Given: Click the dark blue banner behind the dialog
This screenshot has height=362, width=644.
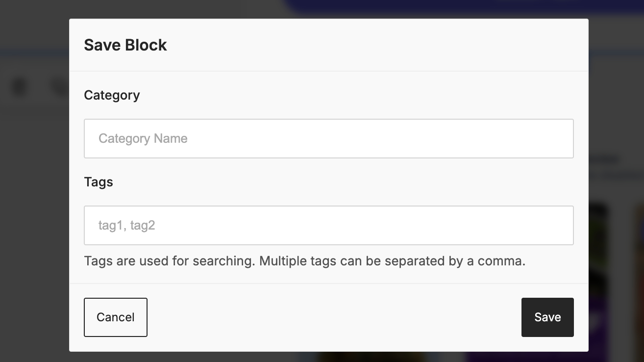Looking at the screenshot, I should (441, 6).
